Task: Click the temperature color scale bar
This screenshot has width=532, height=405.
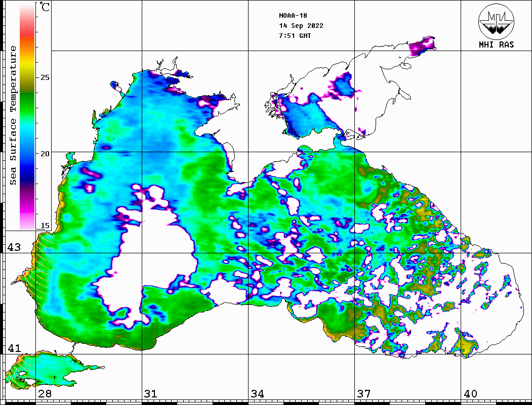Action: coord(27,116)
